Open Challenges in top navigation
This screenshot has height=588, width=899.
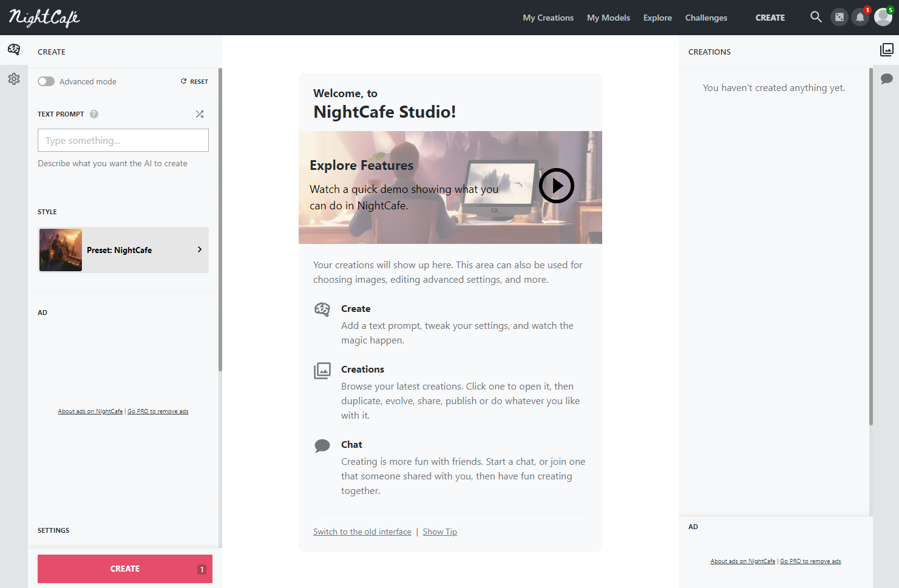706,18
